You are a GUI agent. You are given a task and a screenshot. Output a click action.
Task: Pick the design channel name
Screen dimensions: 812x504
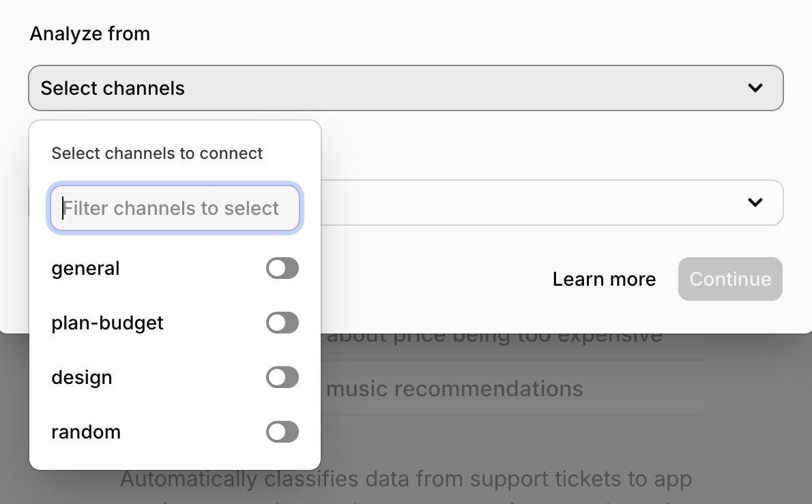(82, 377)
